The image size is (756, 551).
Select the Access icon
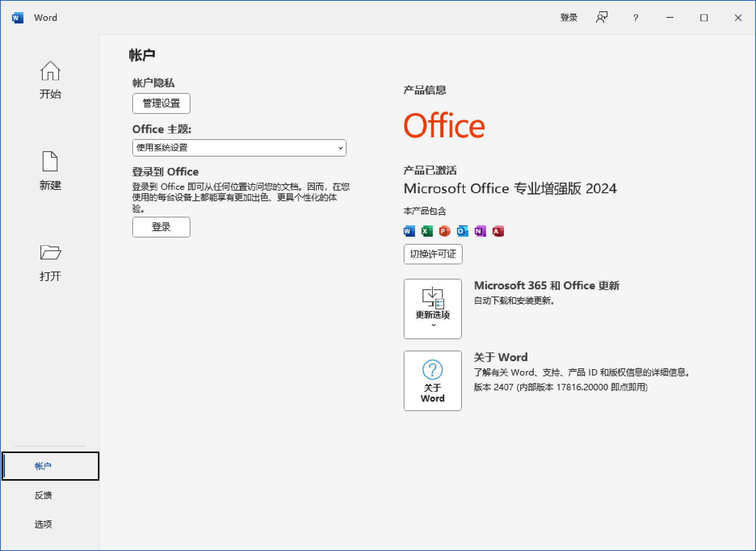pyautogui.click(x=497, y=231)
